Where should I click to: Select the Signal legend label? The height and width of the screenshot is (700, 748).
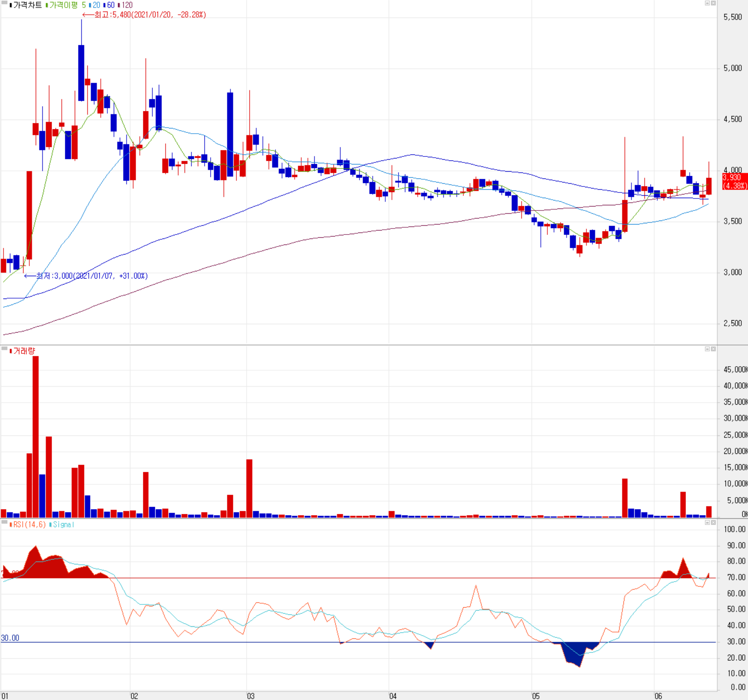coord(62,524)
